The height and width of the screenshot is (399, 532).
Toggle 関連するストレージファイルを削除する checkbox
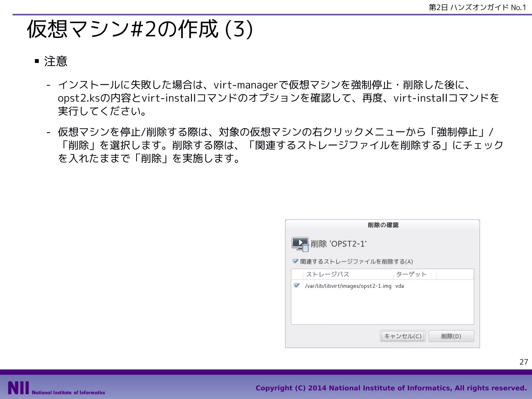[x=295, y=261]
